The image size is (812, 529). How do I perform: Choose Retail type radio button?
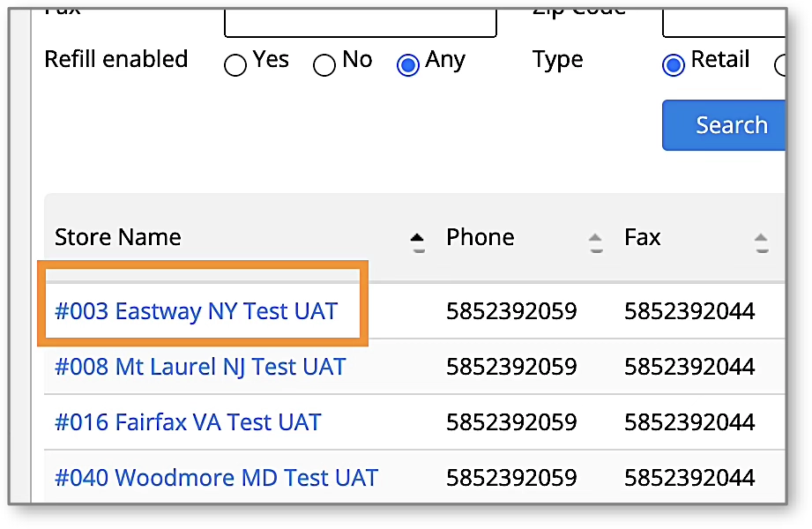tap(674, 65)
